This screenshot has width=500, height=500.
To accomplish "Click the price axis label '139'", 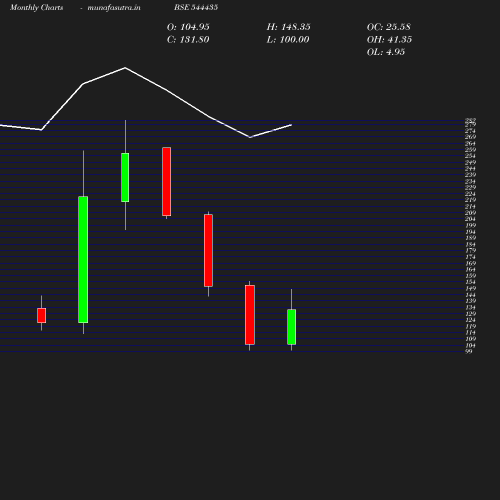I will click(x=470, y=301).
